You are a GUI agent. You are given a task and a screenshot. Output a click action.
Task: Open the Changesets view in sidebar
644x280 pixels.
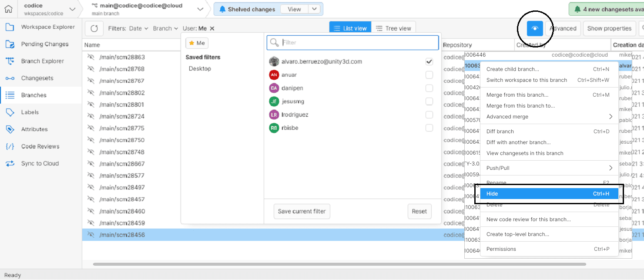point(37,78)
